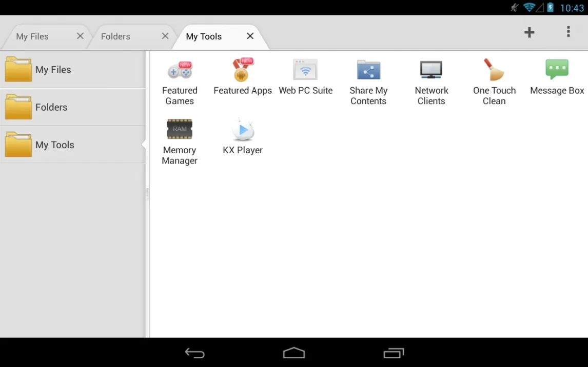Open Memory Manager tool

coord(180,141)
